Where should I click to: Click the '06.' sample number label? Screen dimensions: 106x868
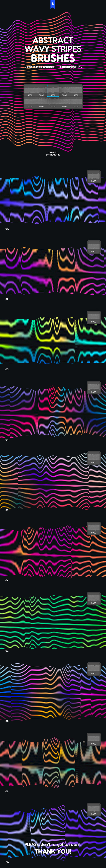7,581
